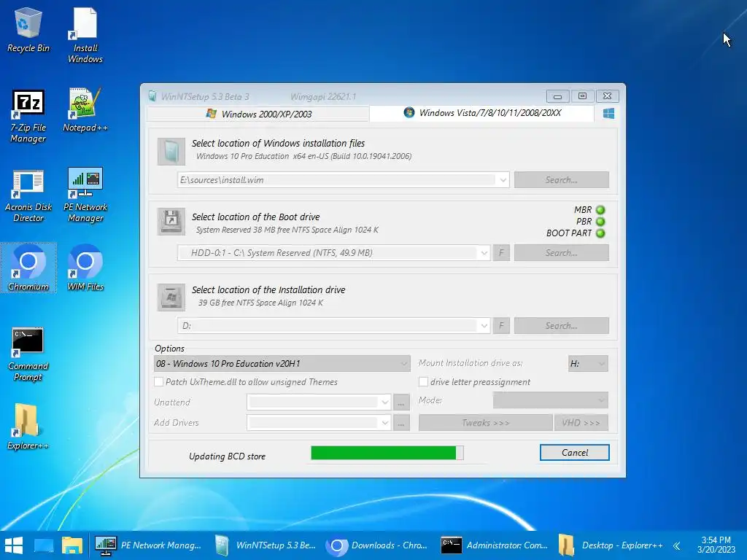Expand the Unattend file dropdown

tap(385, 402)
